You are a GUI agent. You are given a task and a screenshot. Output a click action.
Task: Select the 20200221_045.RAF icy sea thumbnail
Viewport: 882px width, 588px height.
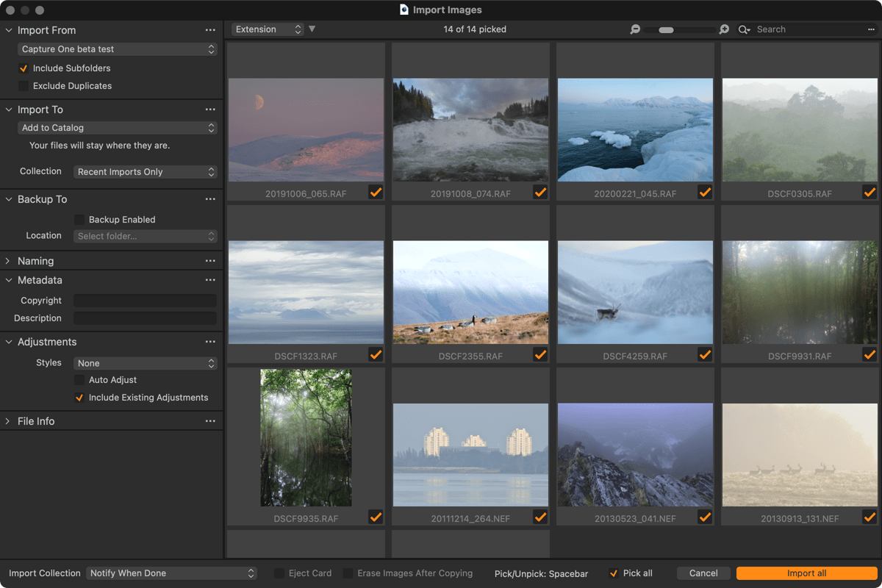pos(635,130)
